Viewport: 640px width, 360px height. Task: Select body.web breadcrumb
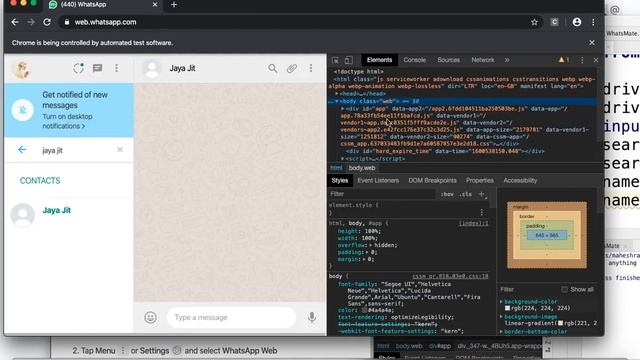[x=362, y=168]
